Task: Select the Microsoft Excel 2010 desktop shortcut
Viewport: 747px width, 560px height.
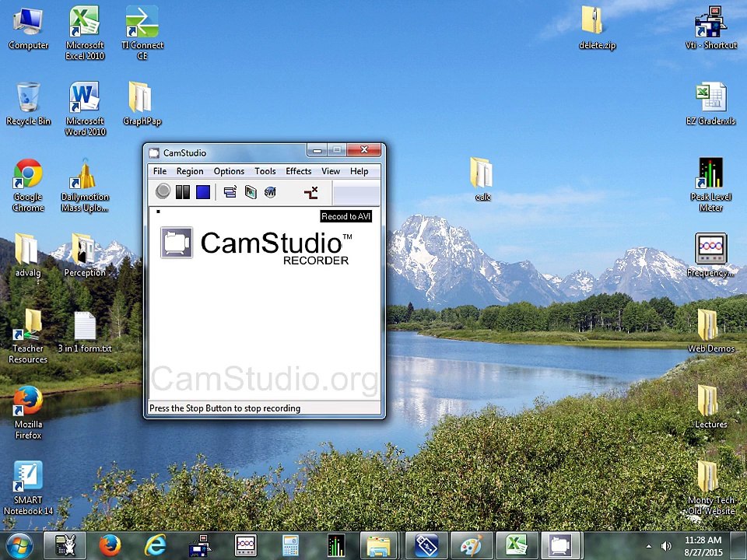Action: [x=85, y=33]
